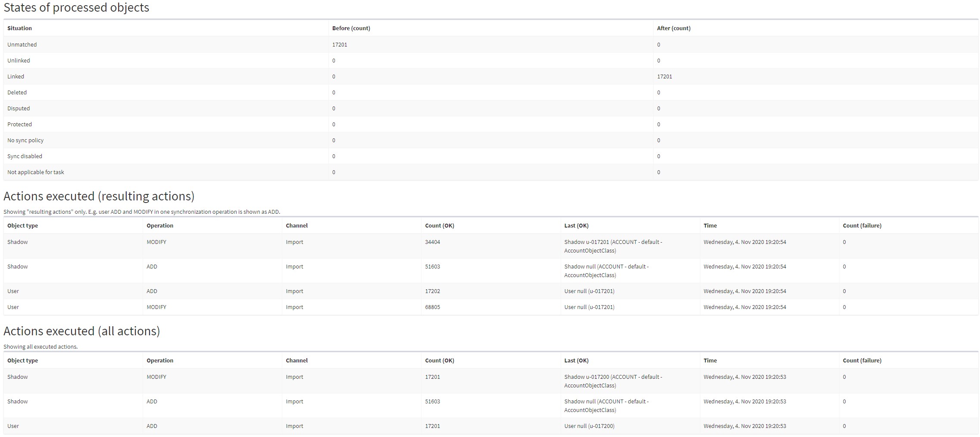The image size is (980, 437).
Task: Click the States of processed objects heading
Action: (76, 8)
